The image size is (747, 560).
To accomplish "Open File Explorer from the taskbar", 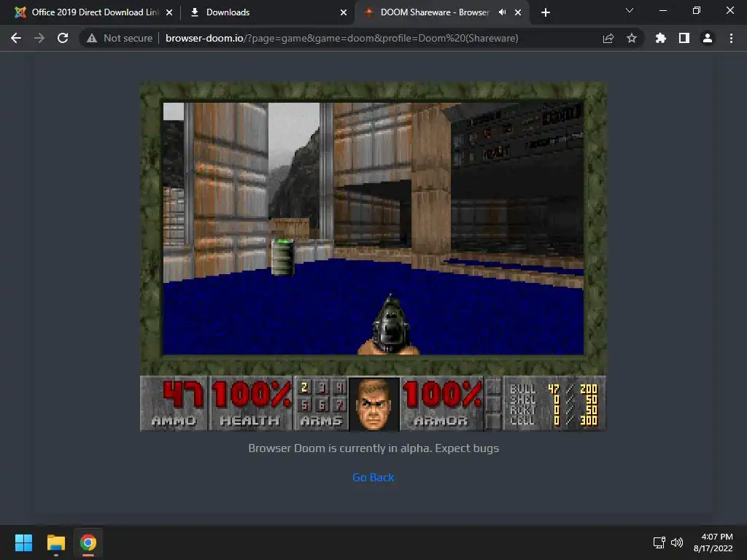I will click(x=55, y=542).
